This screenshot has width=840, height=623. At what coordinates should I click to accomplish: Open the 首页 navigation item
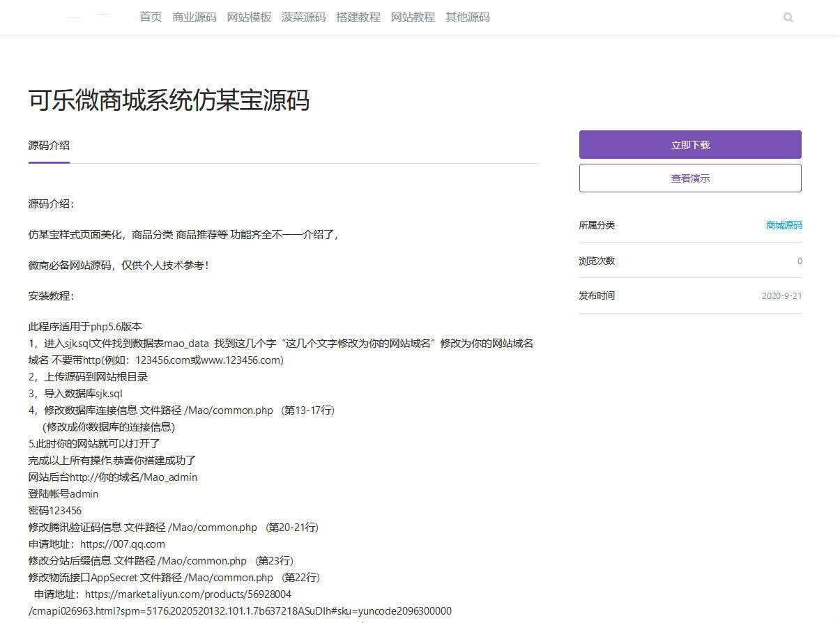(151, 17)
